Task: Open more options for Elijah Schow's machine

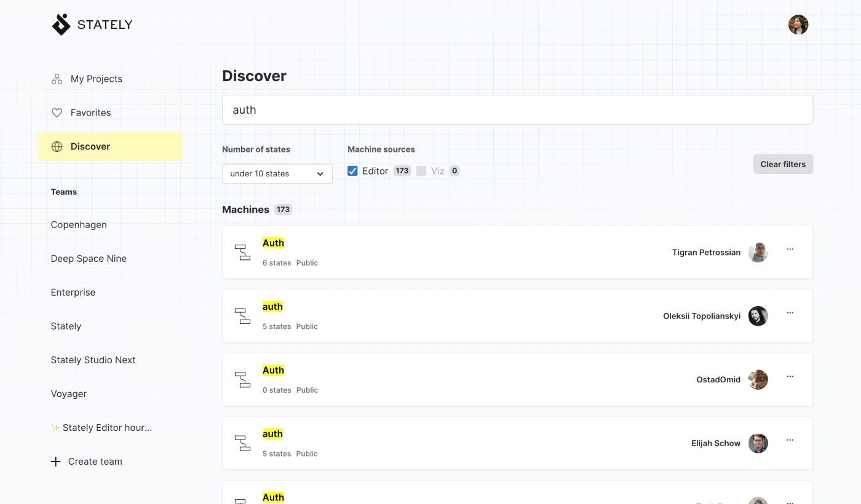Action: (790, 440)
